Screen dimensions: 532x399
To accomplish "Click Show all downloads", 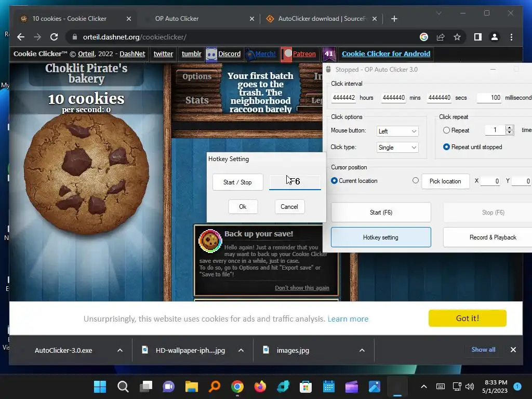I will click(483, 350).
